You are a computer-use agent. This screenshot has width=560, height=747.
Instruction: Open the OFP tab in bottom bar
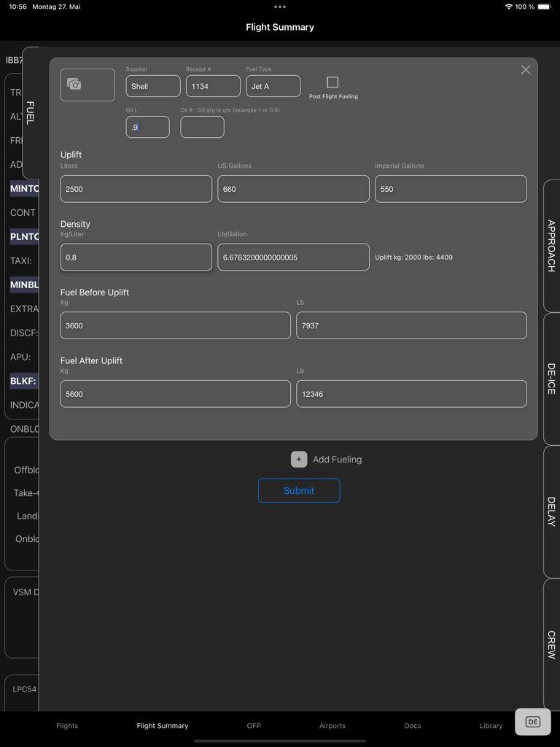(x=254, y=726)
